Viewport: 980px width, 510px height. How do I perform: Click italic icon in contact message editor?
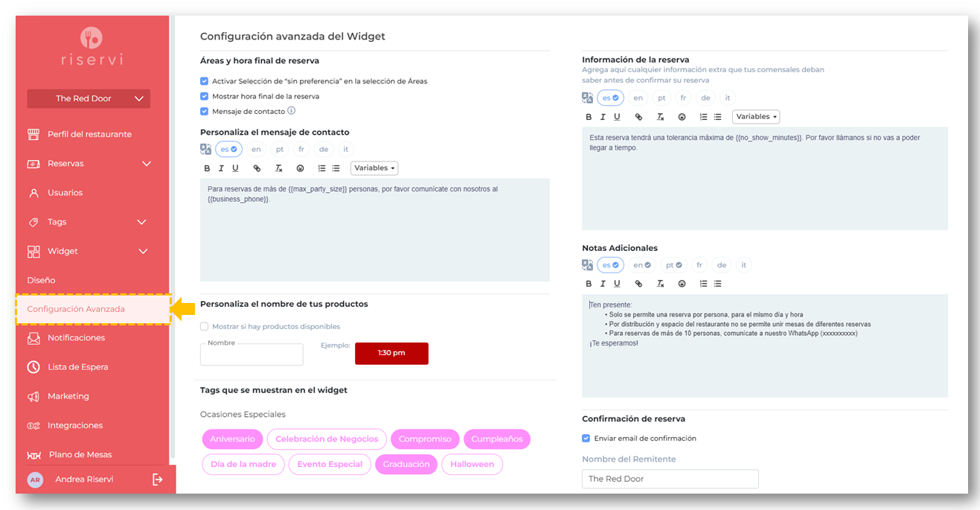pos(221,168)
